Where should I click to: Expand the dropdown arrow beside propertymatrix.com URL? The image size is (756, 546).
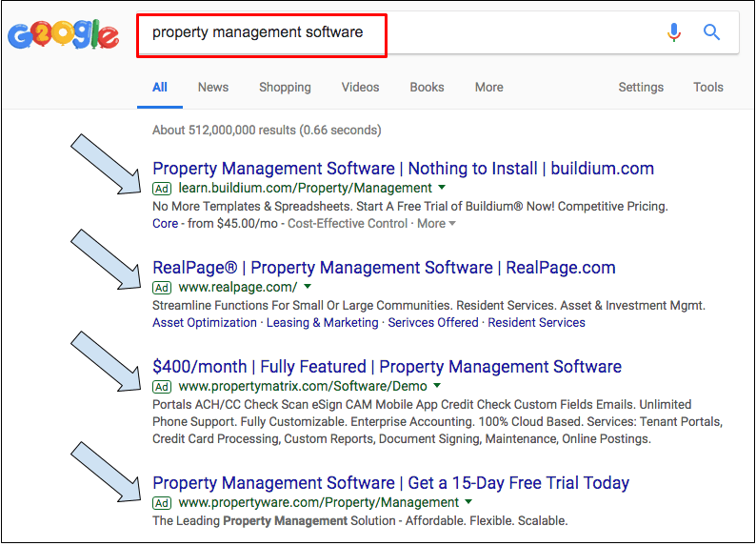pos(437,385)
